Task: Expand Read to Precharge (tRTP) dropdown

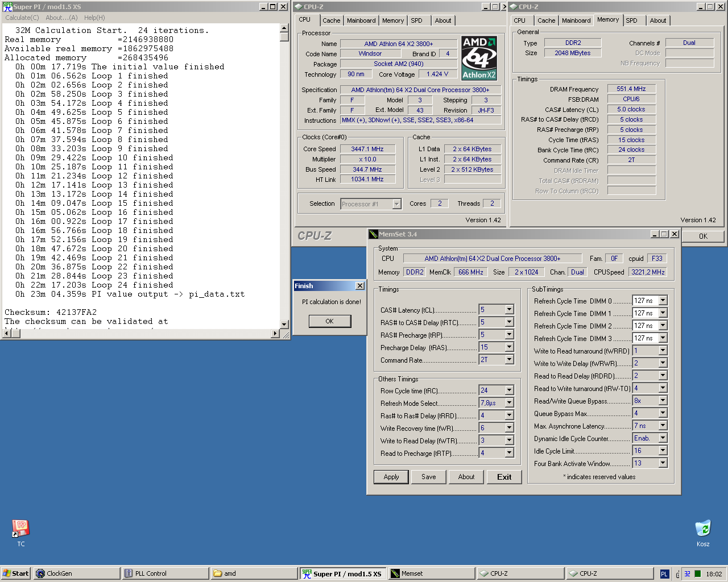Action: 509,453
